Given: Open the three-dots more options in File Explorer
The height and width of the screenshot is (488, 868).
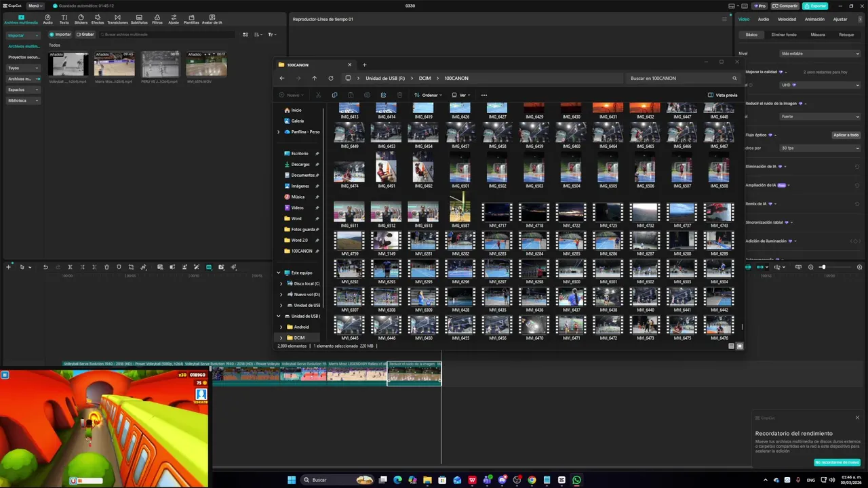Looking at the screenshot, I should coord(484,95).
